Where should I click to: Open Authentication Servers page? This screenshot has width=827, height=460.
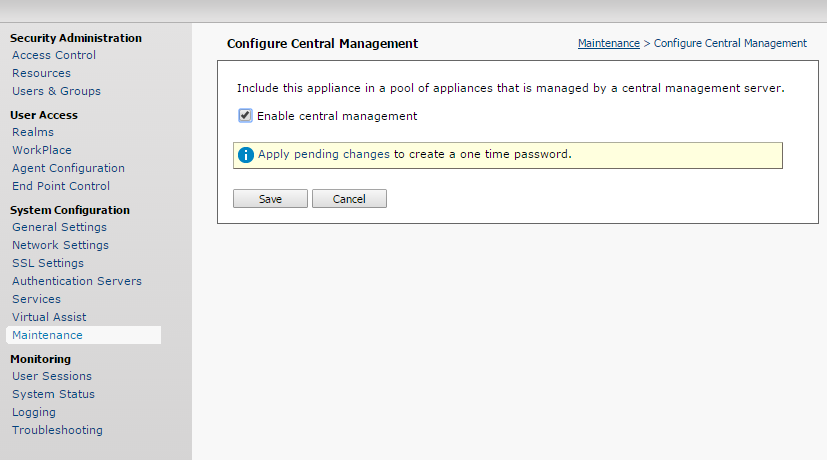77,281
